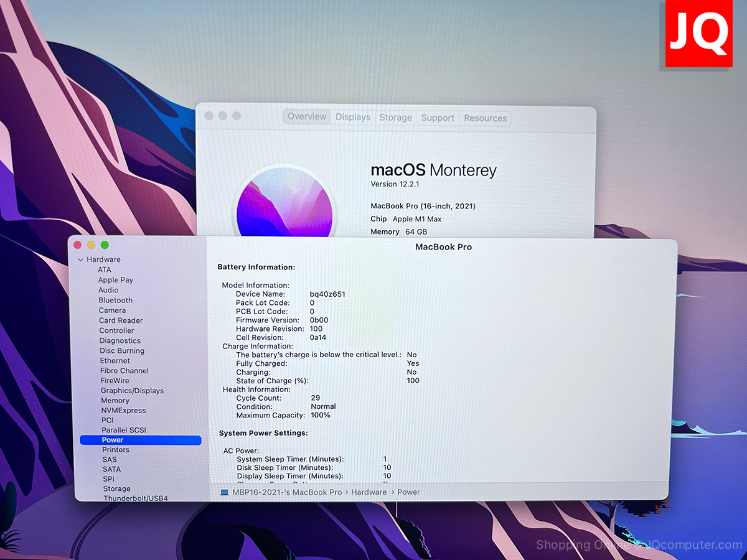Click the MacBook Pro window title
Image resolution: width=747 pixels, height=560 pixels.
pos(444,247)
